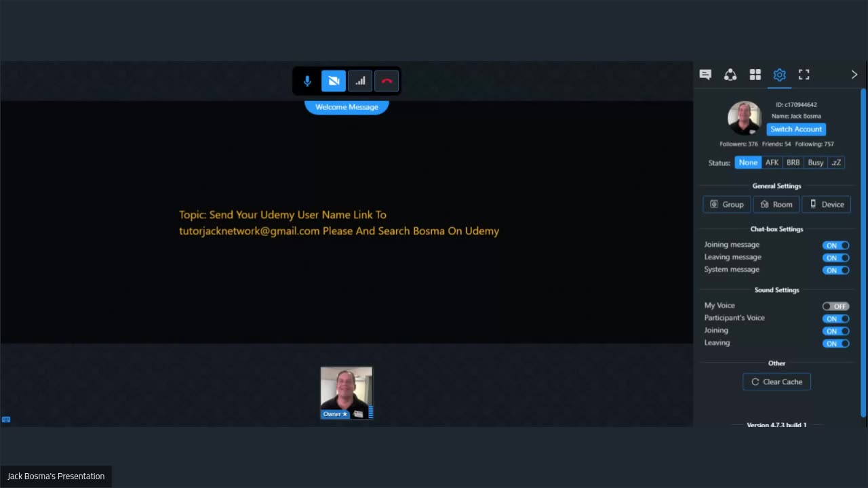Set status to None
868x488 pixels.
click(748, 163)
